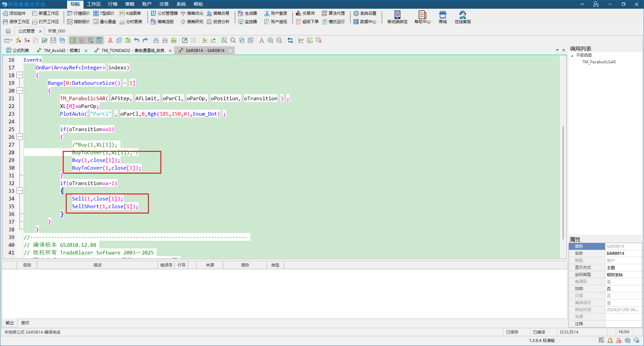Screen dimensions: 644x346
Task: Click 超级下单 button
Action: [307, 21]
